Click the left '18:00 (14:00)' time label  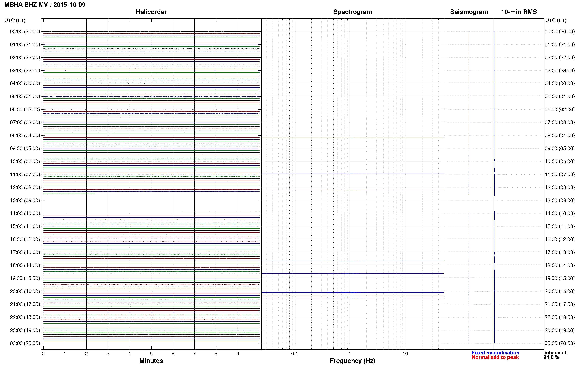click(25, 265)
